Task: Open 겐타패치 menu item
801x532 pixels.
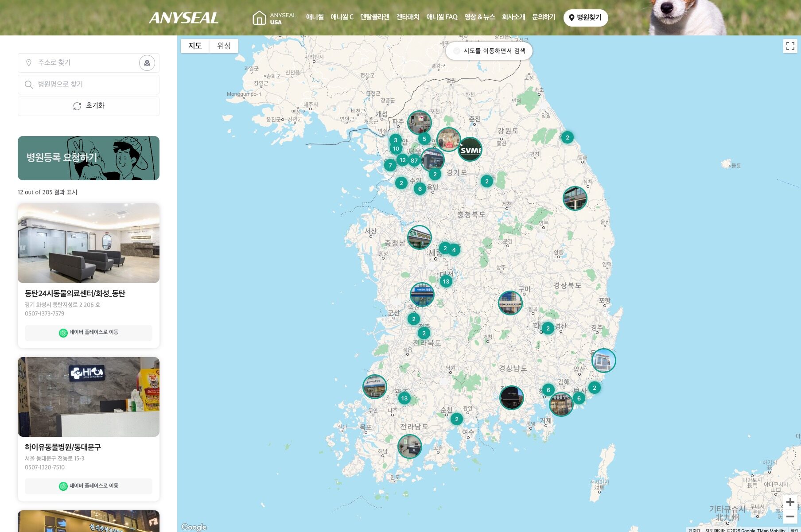Action: click(408, 17)
